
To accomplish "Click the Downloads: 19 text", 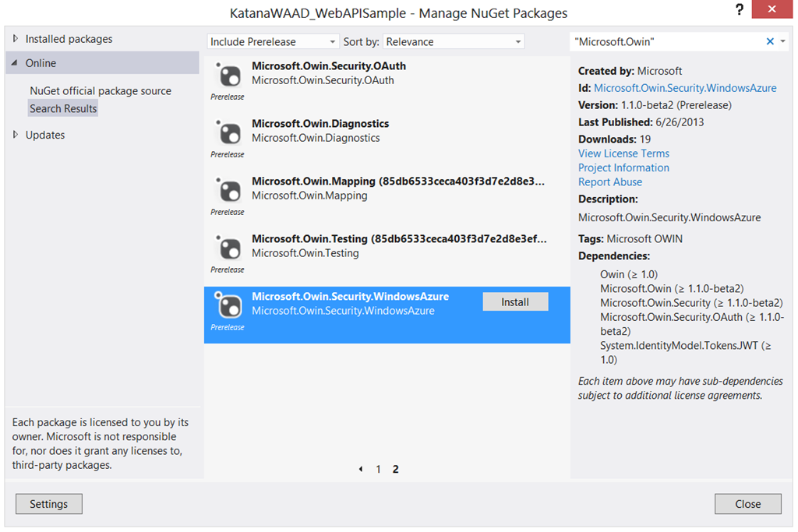I will (614, 139).
